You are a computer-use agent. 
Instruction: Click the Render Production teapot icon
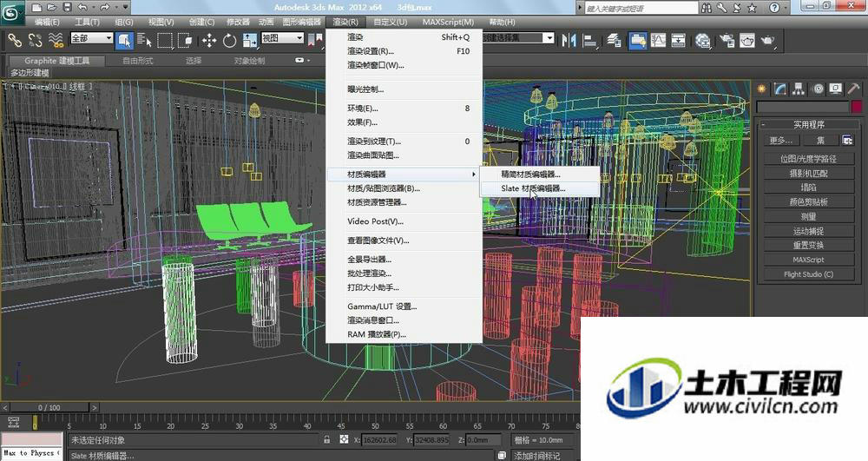(x=768, y=40)
